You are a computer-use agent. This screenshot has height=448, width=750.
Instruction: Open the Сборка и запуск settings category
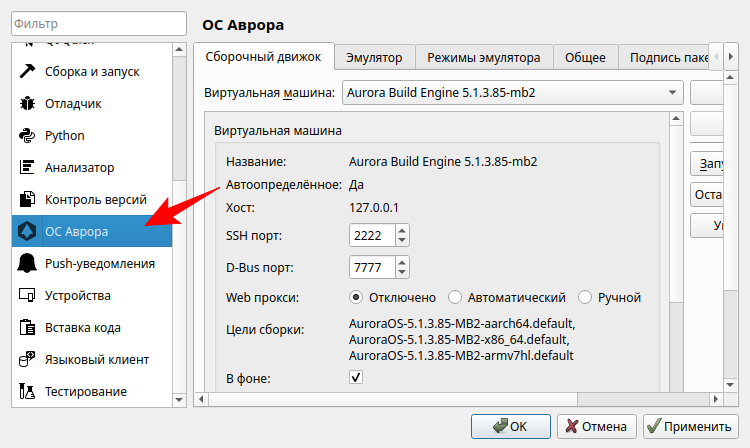coord(92,71)
